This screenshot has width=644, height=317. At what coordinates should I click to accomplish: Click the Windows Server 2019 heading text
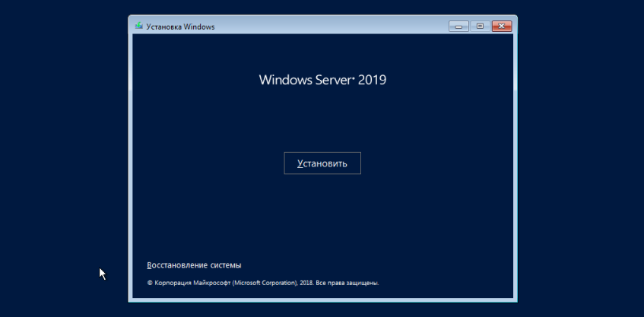click(x=322, y=80)
